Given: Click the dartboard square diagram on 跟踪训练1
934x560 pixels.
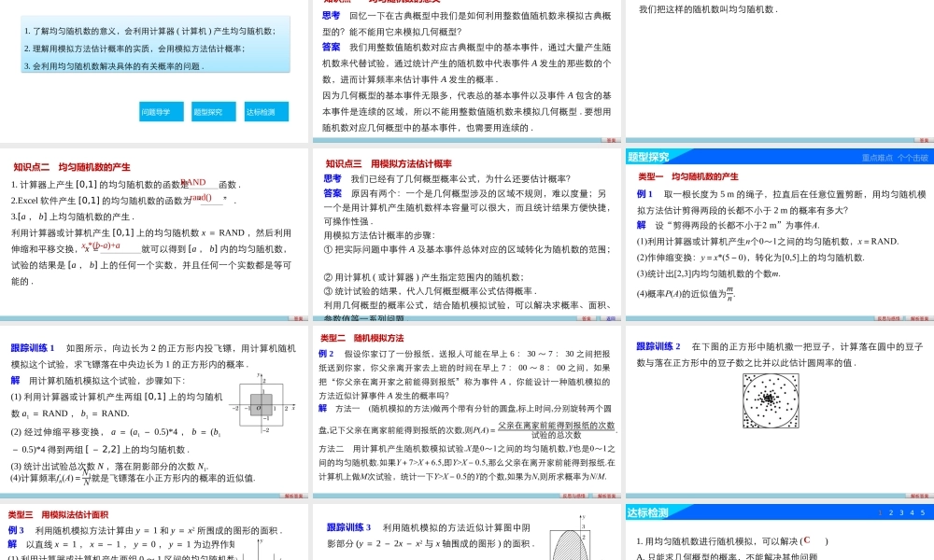Looking at the screenshot, I should pyautogui.click(x=262, y=406).
